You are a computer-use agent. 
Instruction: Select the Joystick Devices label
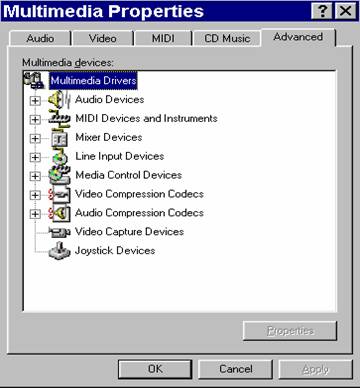[115, 251]
